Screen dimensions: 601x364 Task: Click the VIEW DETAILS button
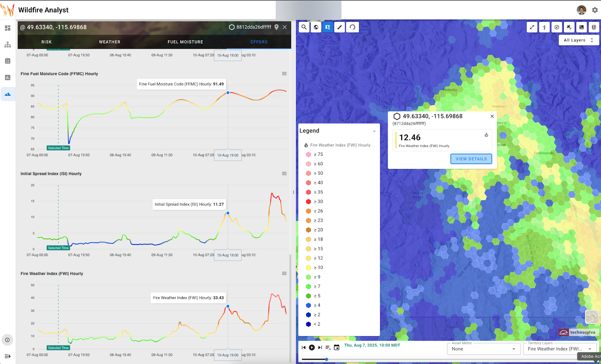point(471,159)
